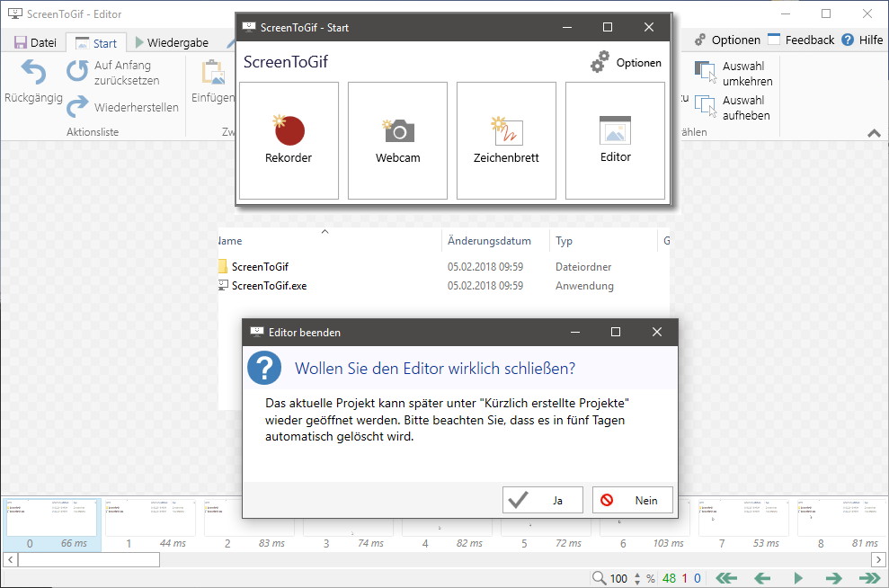
Task: Click the Editor beenden dialog title icon
Action: point(257,332)
